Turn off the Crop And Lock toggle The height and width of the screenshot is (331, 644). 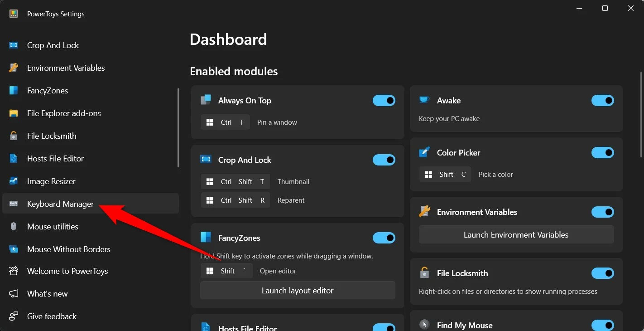point(384,160)
